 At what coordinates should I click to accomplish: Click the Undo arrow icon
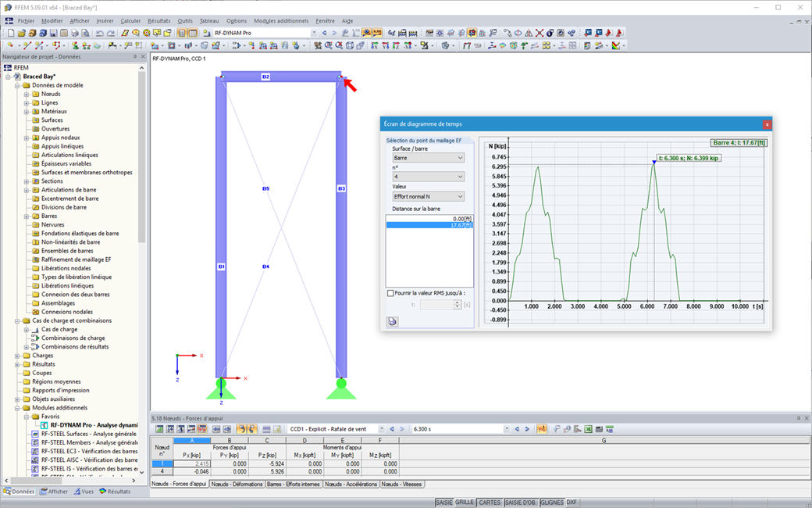100,34
